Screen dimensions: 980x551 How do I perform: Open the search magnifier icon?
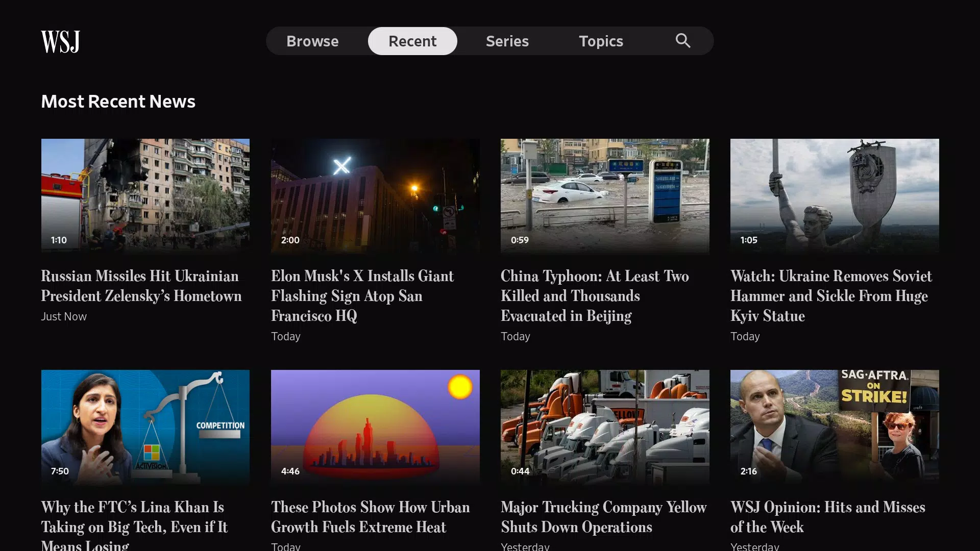coord(683,41)
